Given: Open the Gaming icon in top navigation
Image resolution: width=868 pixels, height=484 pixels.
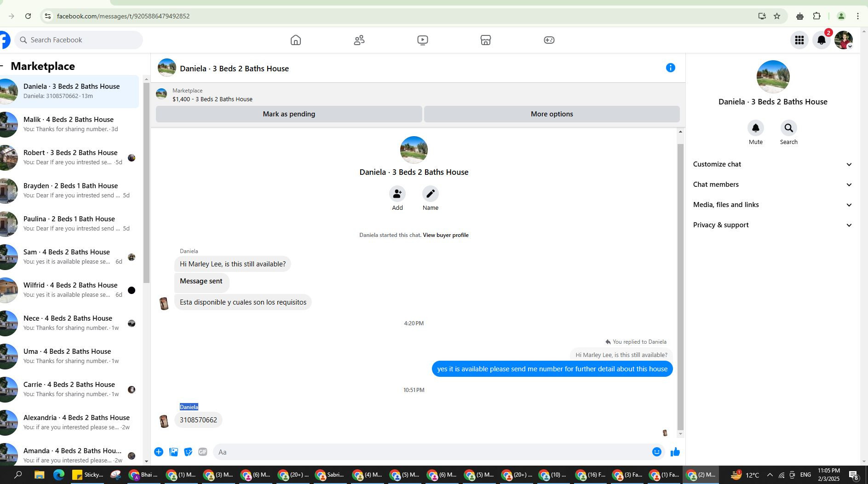Looking at the screenshot, I should point(549,40).
